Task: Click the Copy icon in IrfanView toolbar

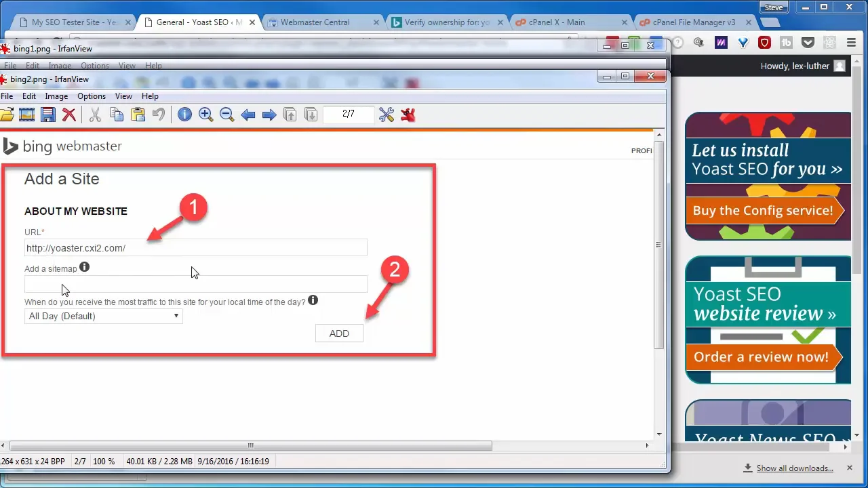Action: point(117,115)
